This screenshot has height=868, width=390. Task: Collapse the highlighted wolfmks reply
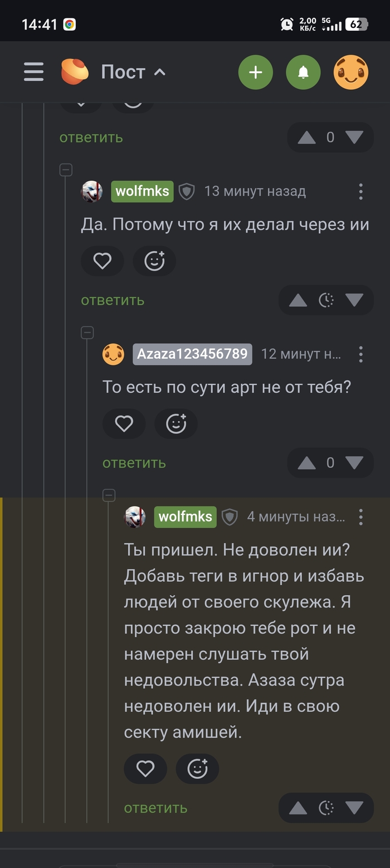click(109, 495)
